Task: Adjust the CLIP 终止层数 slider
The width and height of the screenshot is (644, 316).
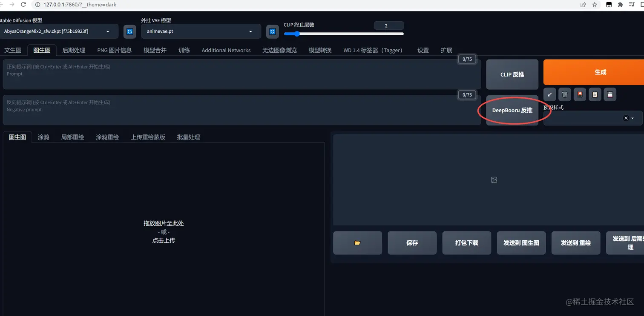Action: 344,34
